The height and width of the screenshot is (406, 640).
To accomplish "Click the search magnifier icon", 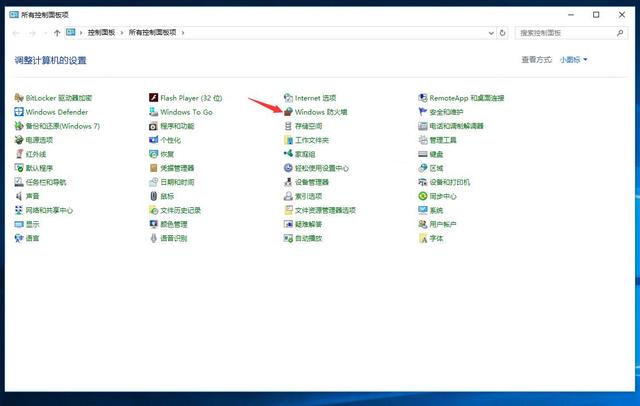I will tap(620, 33).
